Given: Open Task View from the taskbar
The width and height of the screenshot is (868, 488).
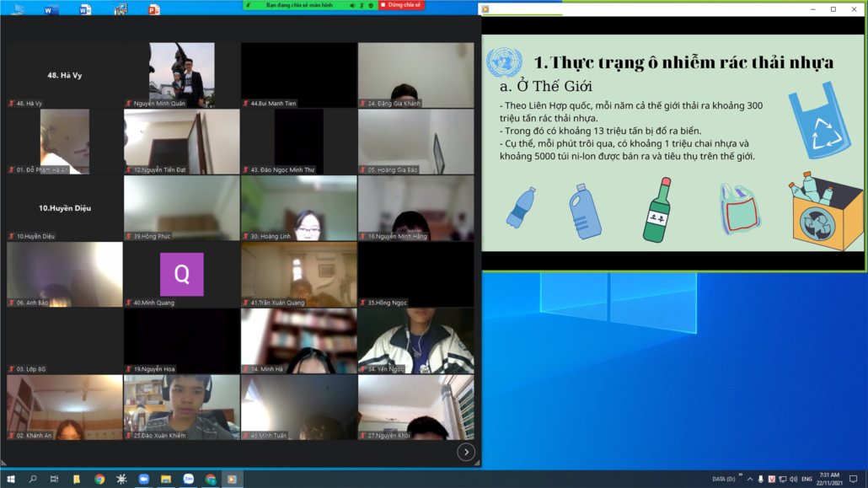Looking at the screenshot, I should click(55, 479).
